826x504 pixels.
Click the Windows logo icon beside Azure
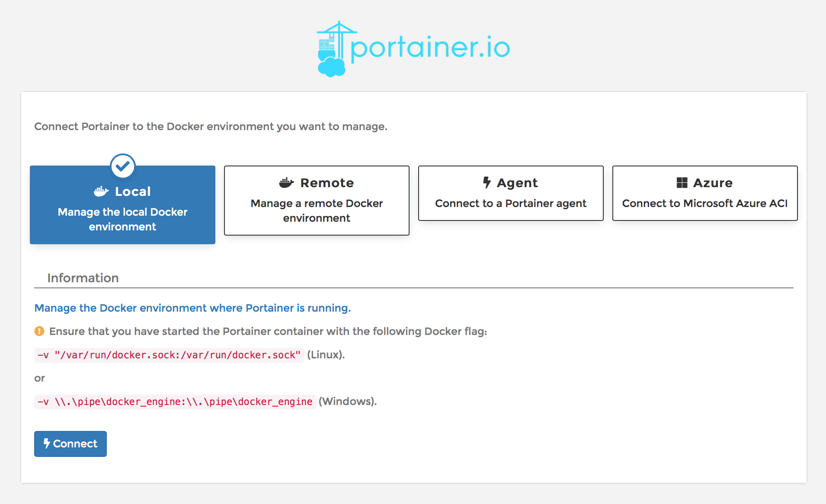pyautogui.click(x=682, y=183)
